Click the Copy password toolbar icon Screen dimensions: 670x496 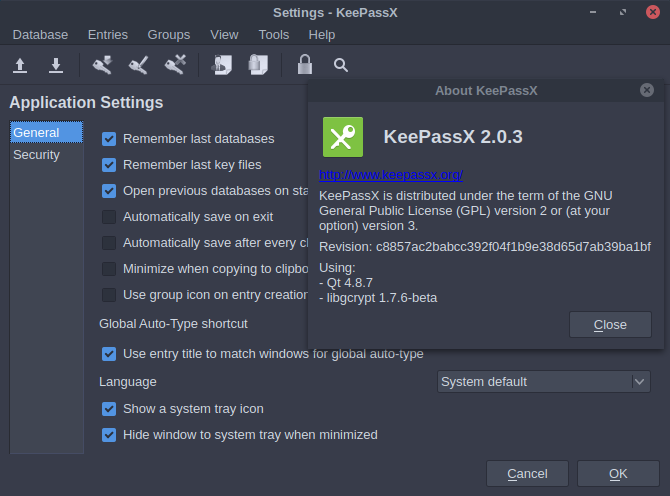tap(259, 66)
